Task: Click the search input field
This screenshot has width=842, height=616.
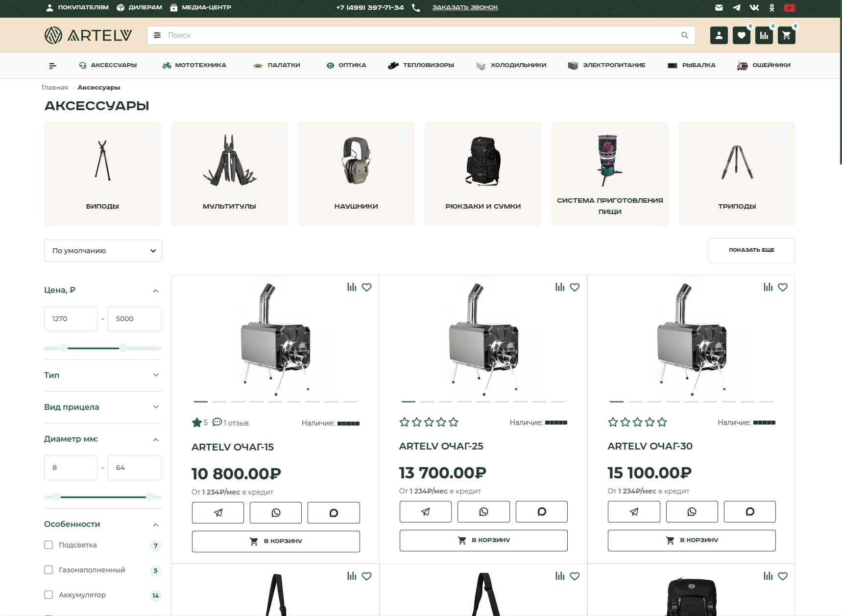Action: 421,35
